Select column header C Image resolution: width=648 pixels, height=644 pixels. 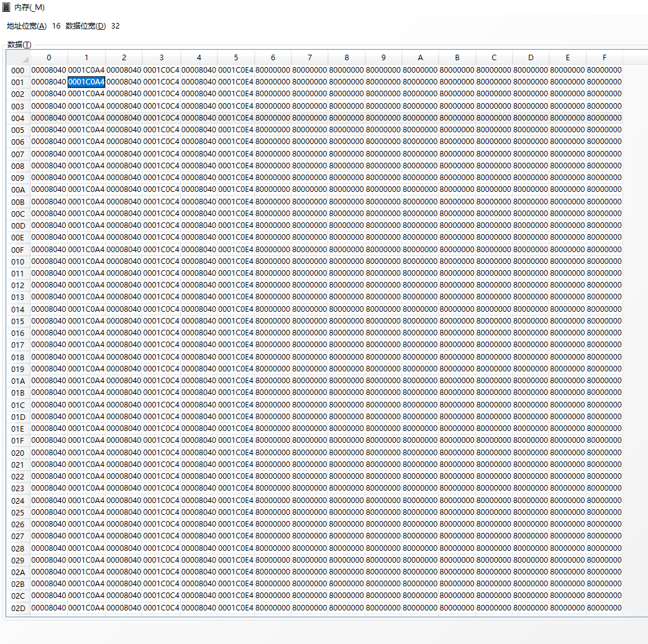pos(494,57)
